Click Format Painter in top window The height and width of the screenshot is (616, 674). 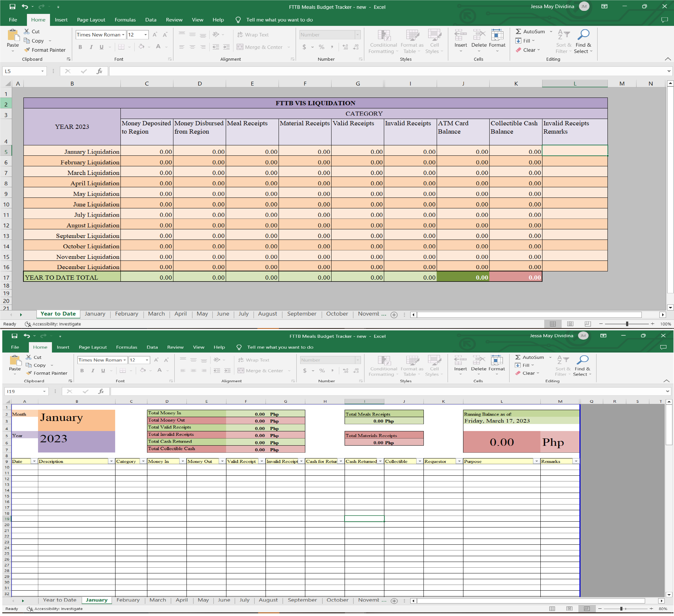[45, 50]
